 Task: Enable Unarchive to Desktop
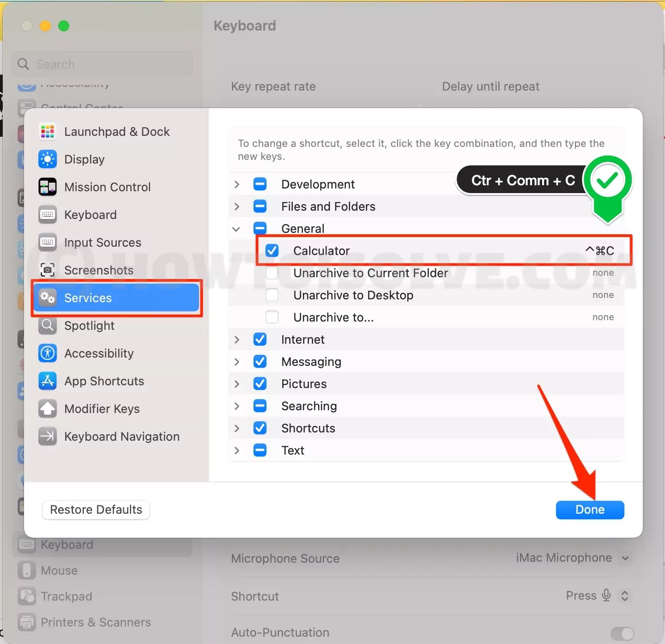click(272, 295)
